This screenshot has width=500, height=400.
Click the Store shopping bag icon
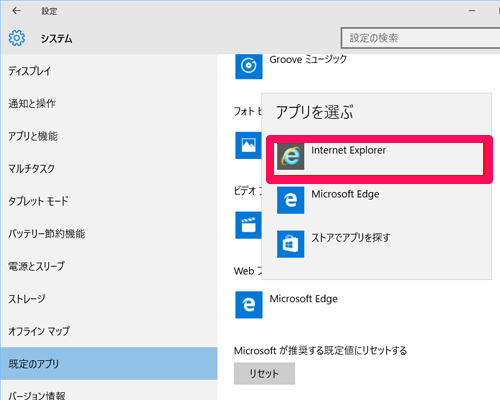point(291,244)
